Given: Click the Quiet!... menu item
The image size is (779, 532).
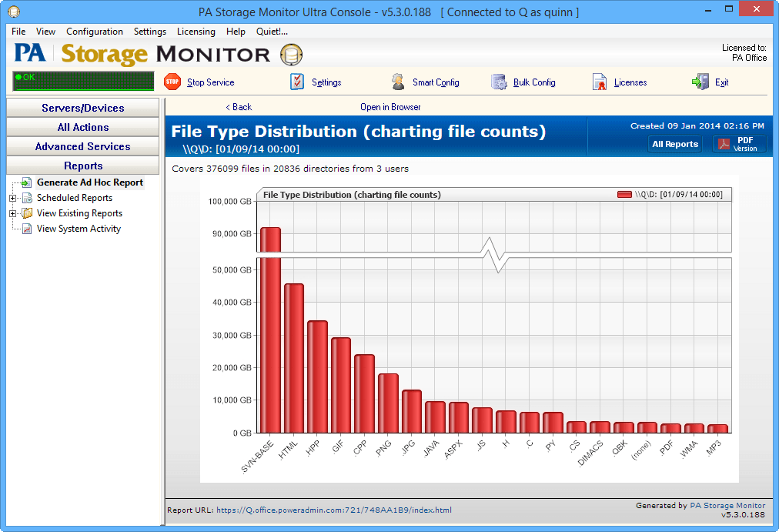Looking at the screenshot, I should pos(272,32).
